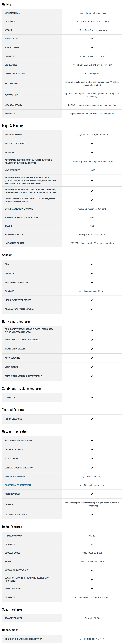Select the IPX7 water rating value
Viewport: 122px width, 644px height.
[x=92, y=39]
